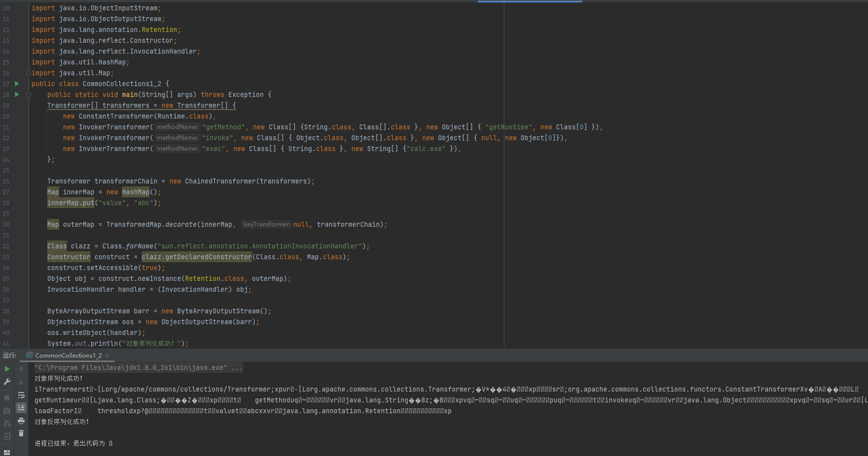Click the java.exe command line in console
Viewport: 868px width, 456px height.
coord(138,367)
